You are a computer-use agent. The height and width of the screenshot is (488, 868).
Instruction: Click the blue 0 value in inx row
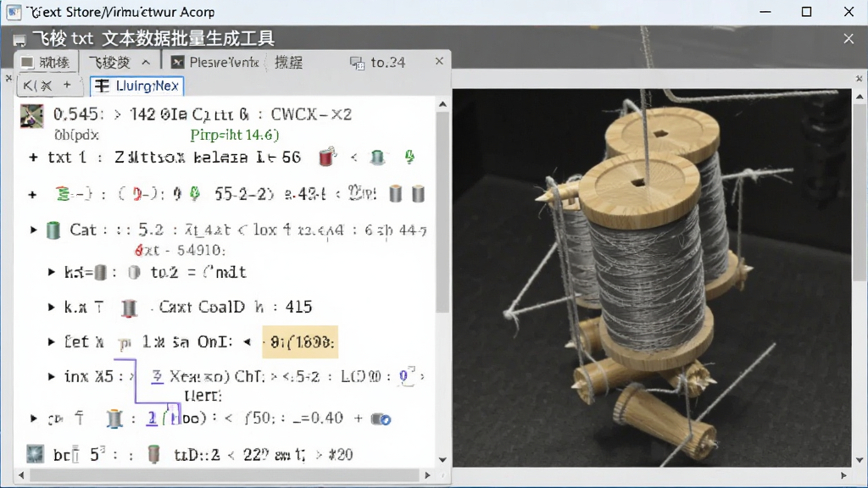pos(403,377)
